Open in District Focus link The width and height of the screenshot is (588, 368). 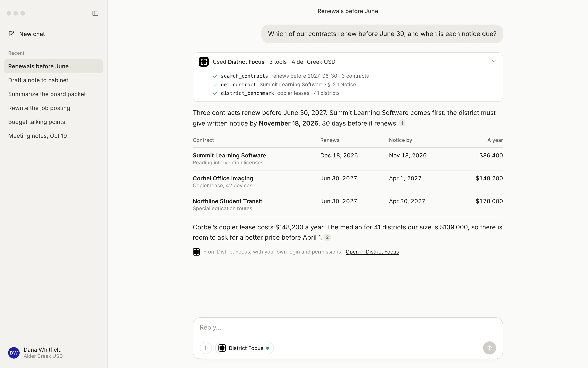(372, 252)
